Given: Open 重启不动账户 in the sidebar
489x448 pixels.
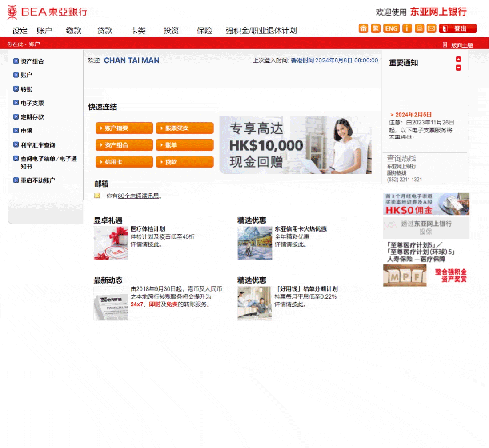Looking at the screenshot, I should point(38,180).
